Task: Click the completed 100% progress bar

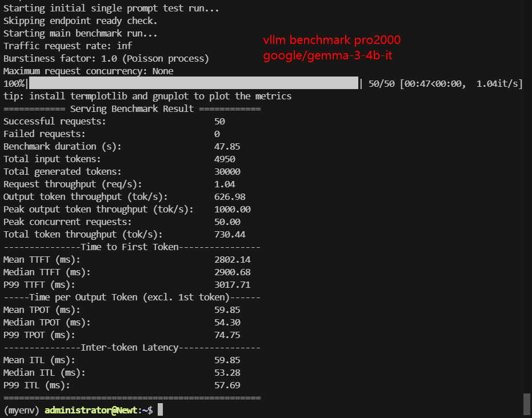Action: [193, 83]
